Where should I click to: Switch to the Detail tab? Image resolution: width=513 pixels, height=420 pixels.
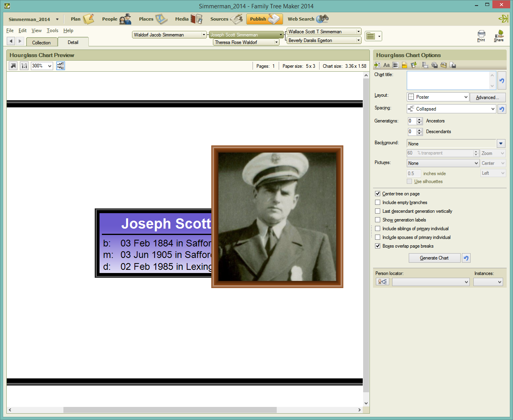tap(73, 42)
